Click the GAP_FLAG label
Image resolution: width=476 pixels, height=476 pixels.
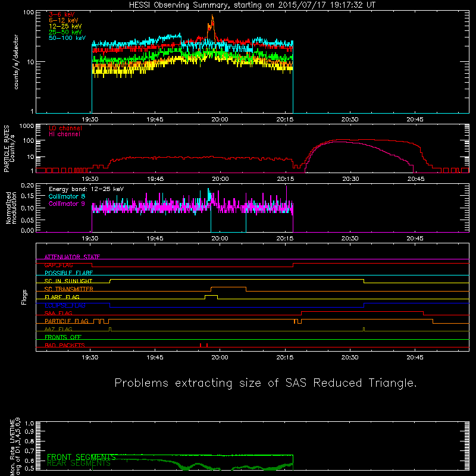58,265
